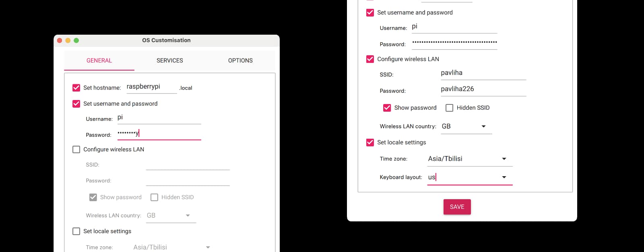Viewport: 644px width, 252px height.
Task: Click the SAVE button
Action: point(457,207)
